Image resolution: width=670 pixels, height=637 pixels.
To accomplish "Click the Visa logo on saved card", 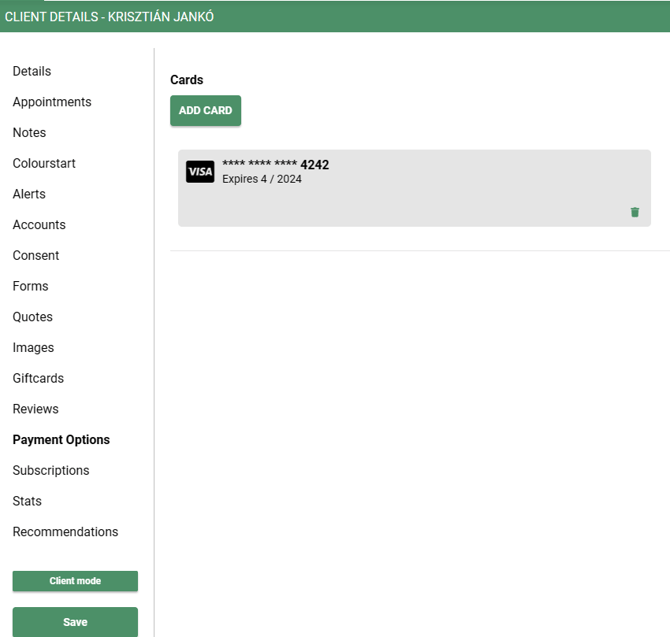I will (x=200, y=172).
